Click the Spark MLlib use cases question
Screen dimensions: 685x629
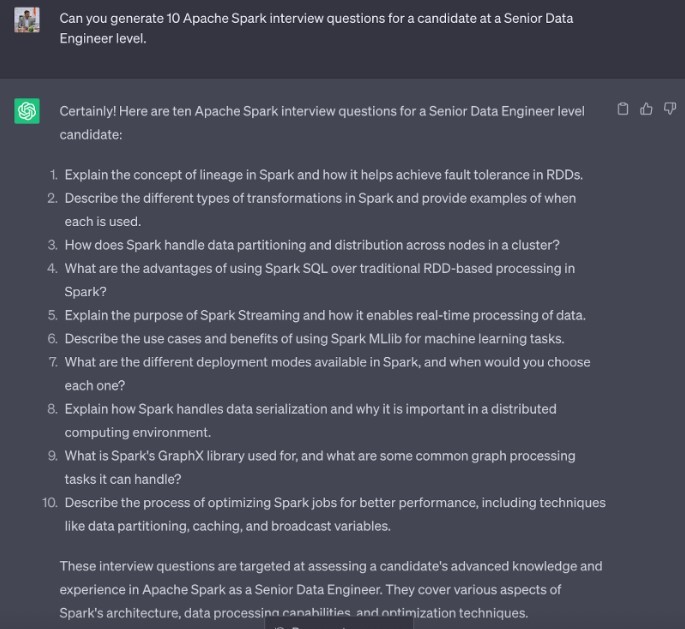[x=314, y=338]
